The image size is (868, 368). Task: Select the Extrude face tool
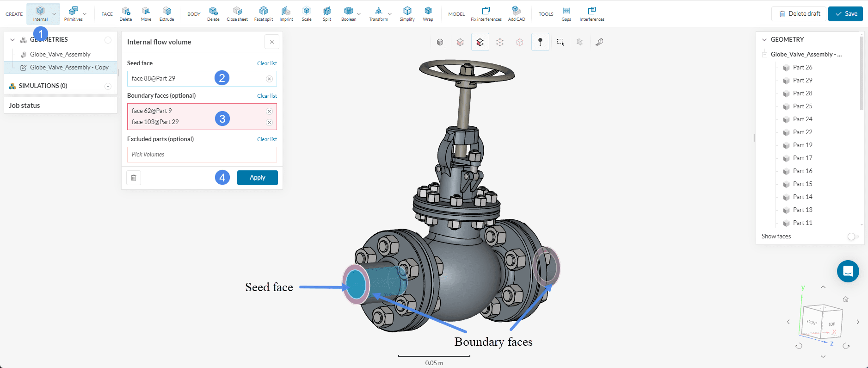[x=166, y=14]
